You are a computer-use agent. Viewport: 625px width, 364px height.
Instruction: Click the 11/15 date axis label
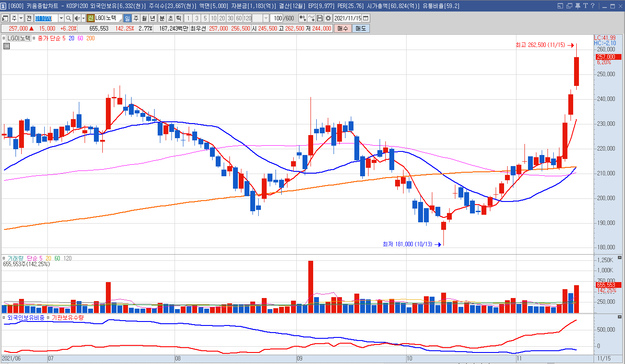[x=604, y=358]
